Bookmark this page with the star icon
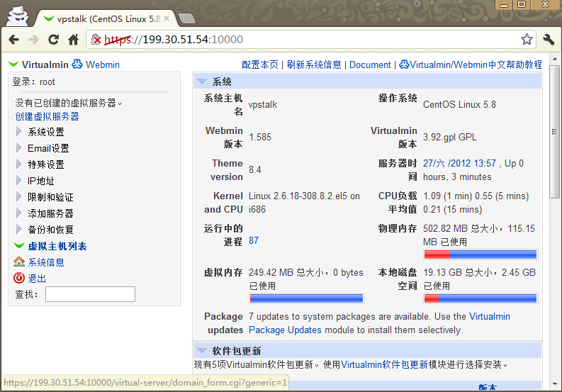562x392 pixels. point(527,39)
